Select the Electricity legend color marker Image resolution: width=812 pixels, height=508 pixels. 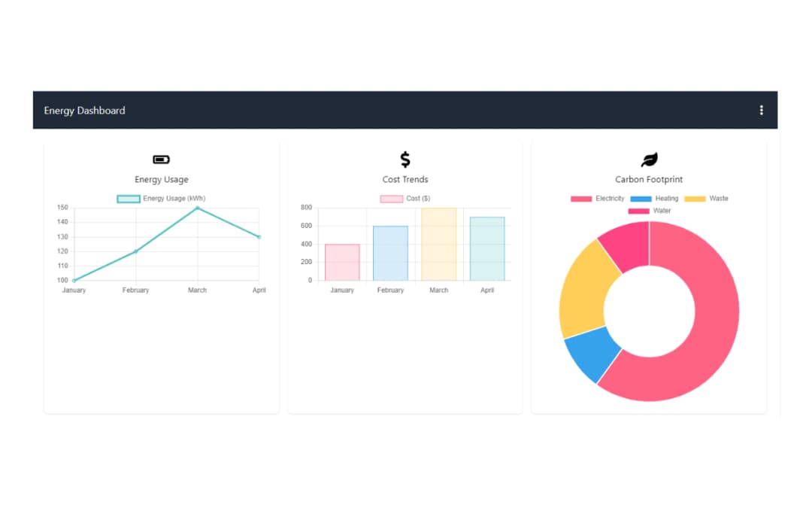tap(581, 198)
